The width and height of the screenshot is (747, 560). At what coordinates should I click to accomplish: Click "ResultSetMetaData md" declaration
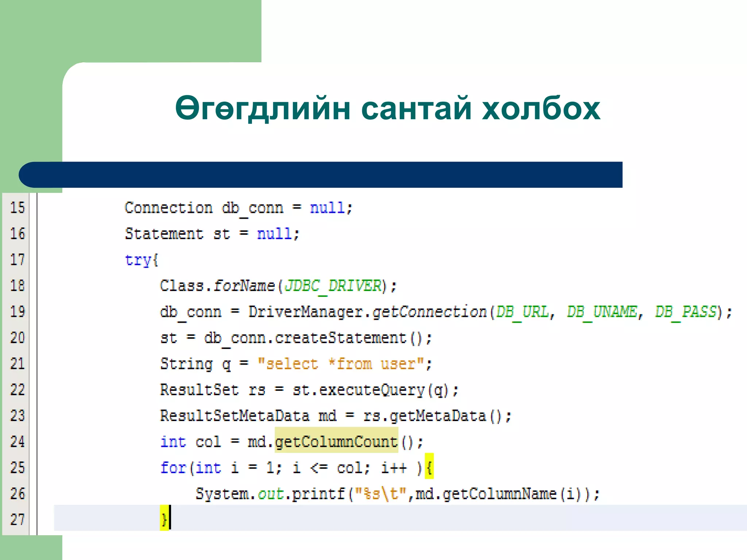[x=248, y=416]
